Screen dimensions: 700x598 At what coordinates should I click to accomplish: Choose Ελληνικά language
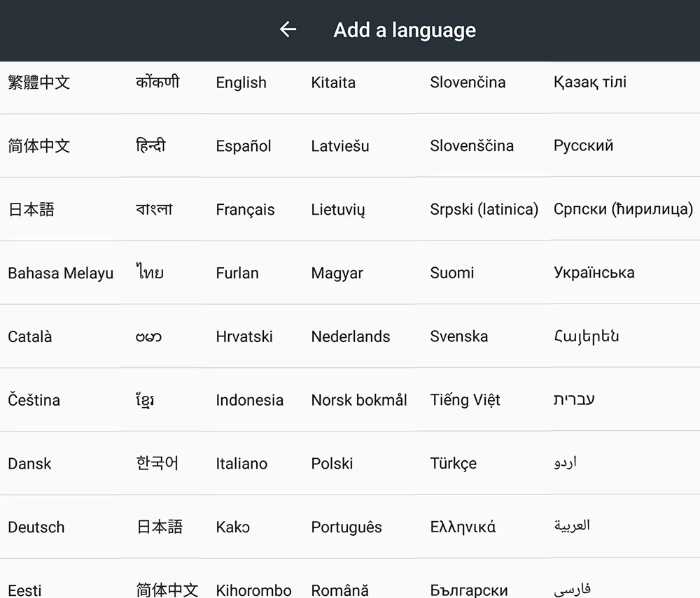[463, 527]
